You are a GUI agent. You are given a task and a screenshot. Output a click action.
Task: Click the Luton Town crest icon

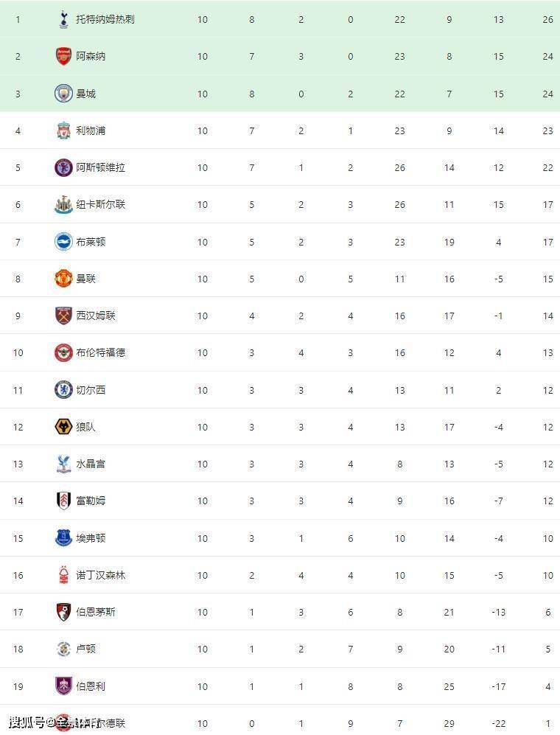(63, 649)
